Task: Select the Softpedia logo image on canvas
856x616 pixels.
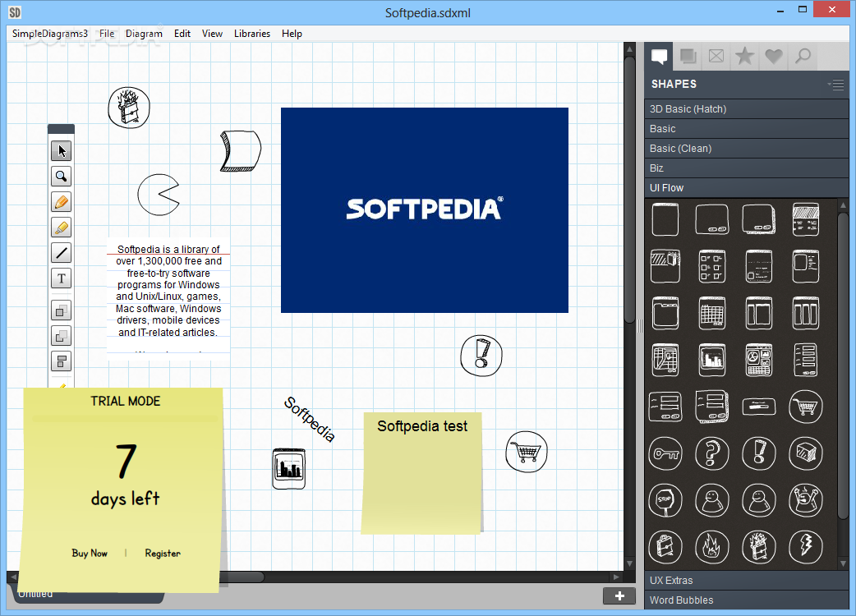Action: (425, 210)
